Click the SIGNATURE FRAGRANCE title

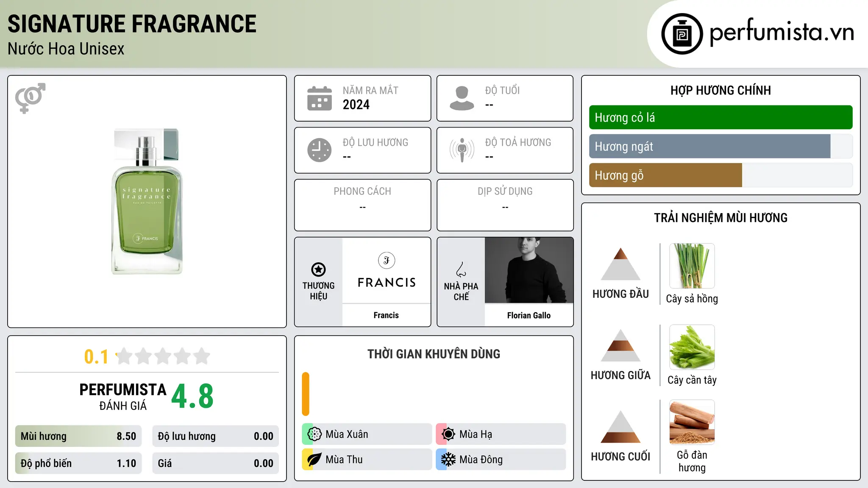click(132, 24)
